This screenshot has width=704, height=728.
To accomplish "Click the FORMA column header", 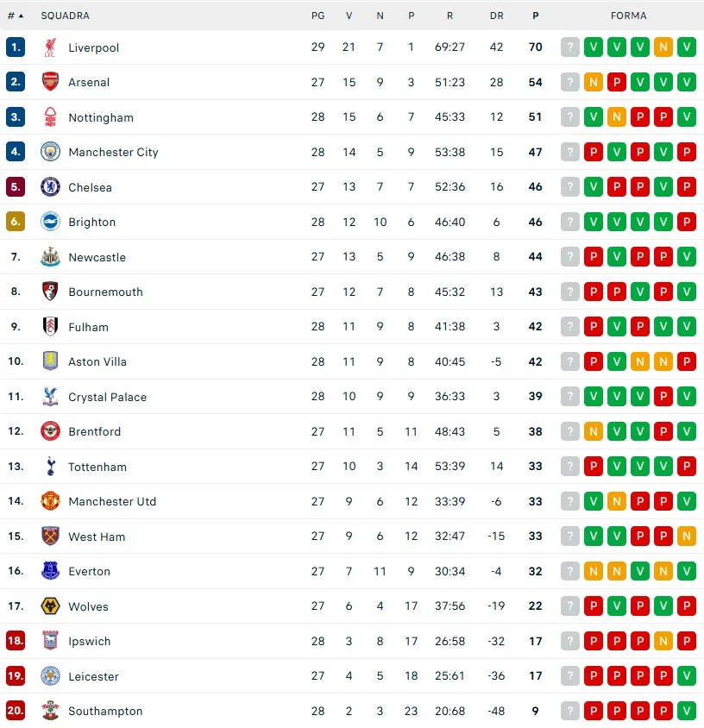I will pyautogui.click(x=627, y=16).
